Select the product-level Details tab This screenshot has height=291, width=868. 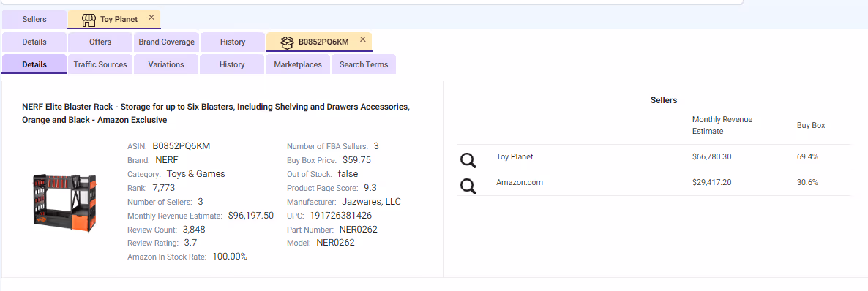click(34, 64)
